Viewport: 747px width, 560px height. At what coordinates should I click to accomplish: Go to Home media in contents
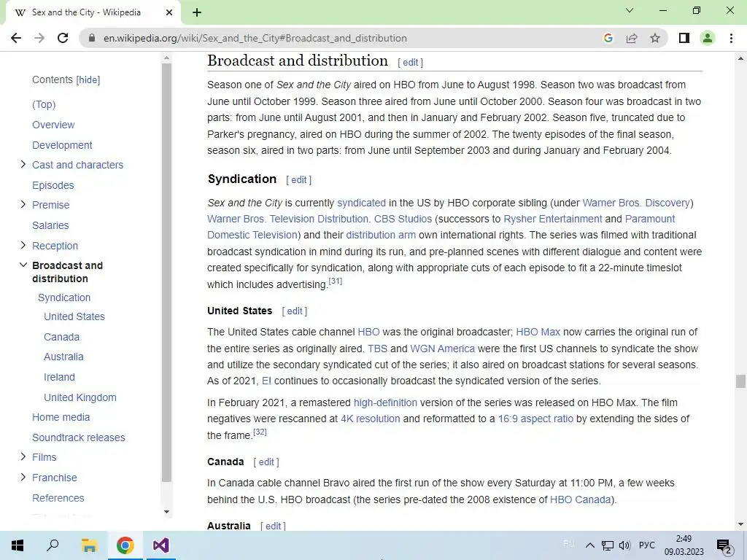(61, 417)
